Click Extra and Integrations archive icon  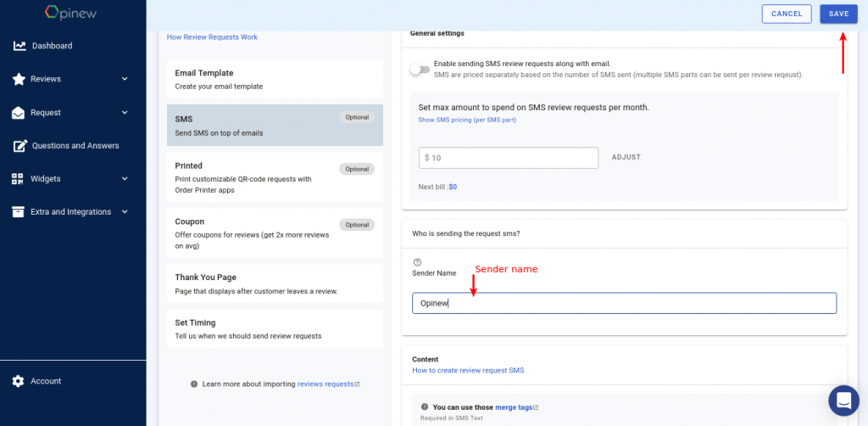point(19,212)
